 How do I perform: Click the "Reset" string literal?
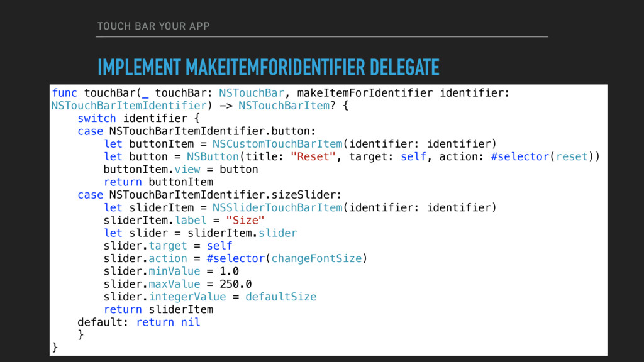click(313, 156)
